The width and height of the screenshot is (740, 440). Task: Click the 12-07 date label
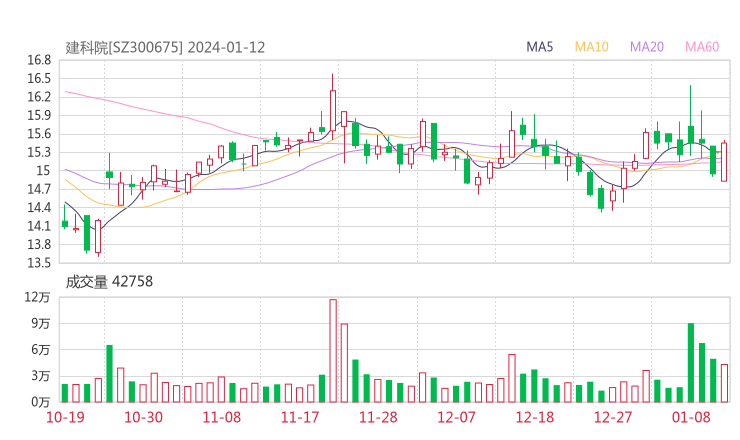(456, 417)
